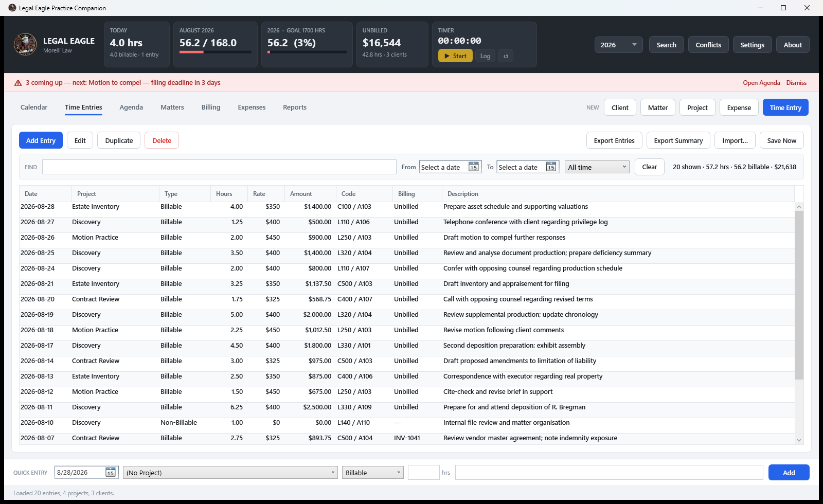Click Save Now

point(782,140)
